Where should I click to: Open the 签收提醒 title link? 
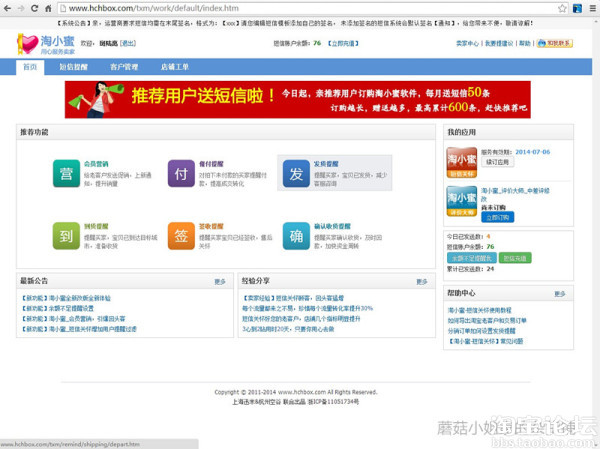pos(211,226)
